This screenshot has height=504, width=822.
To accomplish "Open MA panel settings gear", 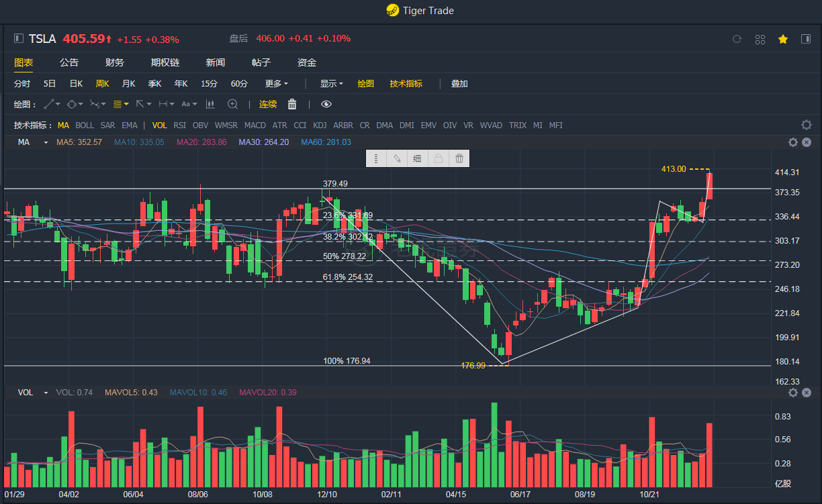I will [792, 142].
